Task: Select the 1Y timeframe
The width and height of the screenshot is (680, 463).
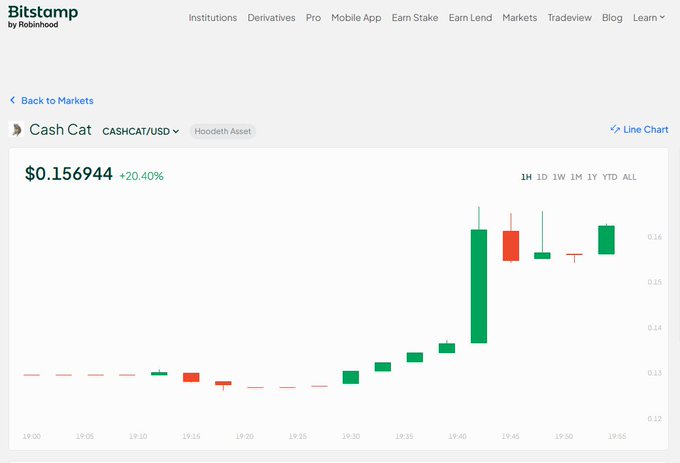Action: point(592,177)
